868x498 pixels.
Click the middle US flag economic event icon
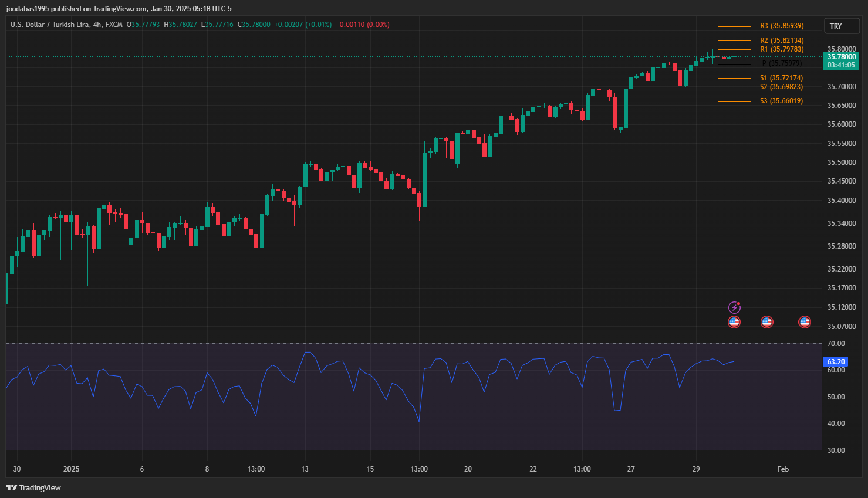pos(766,321)
